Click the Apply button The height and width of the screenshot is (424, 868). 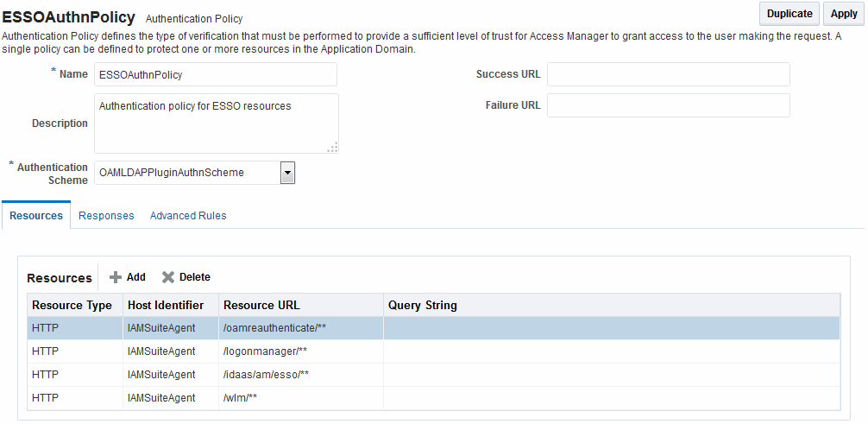click(x=844, y=14)
